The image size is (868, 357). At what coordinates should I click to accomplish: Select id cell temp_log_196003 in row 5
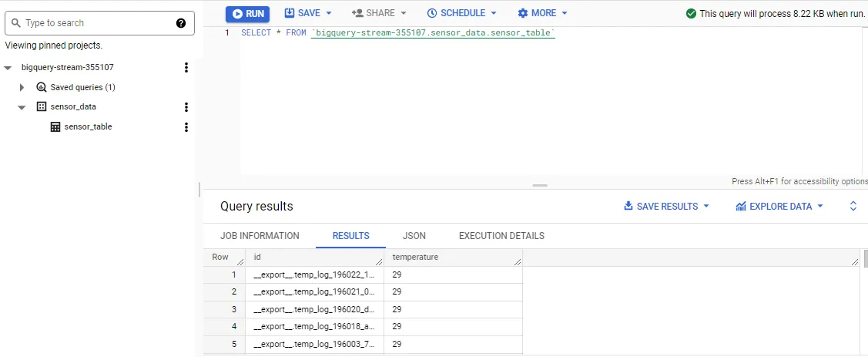pyautogui.click(x=314, y=344)
